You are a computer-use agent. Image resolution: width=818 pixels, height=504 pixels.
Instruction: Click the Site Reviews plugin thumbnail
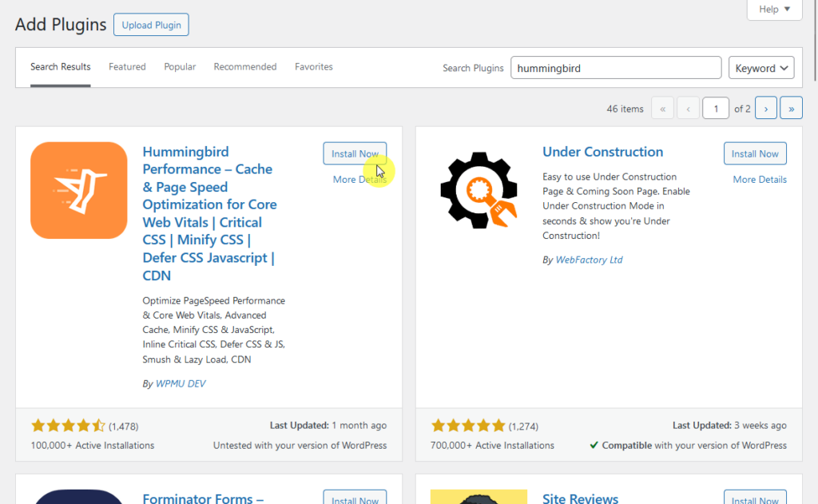(479, 497)
